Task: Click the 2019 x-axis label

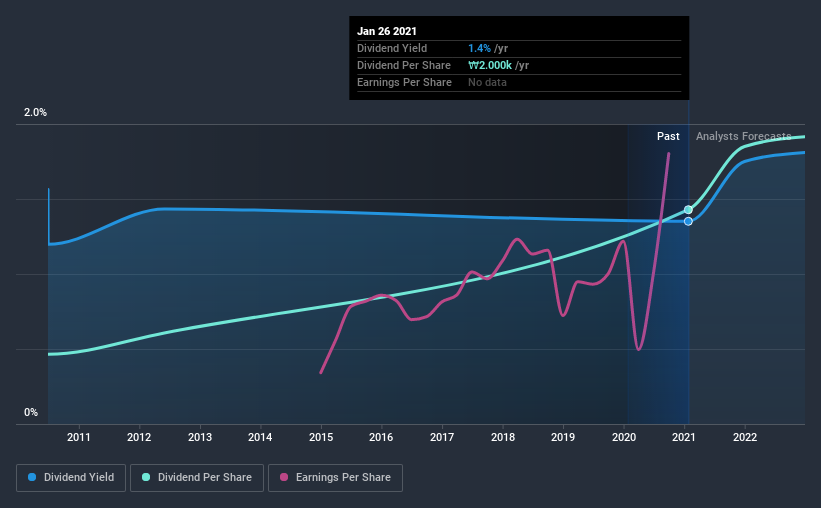Action: point(563,437)
